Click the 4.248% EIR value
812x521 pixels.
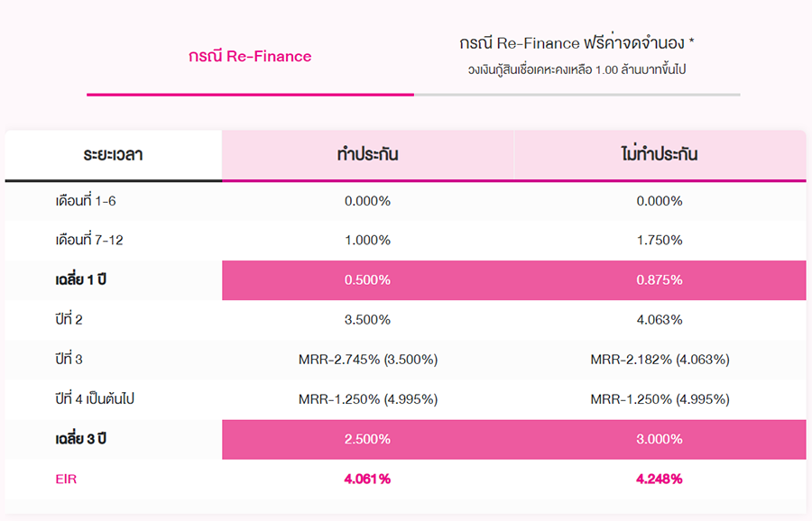660,479
